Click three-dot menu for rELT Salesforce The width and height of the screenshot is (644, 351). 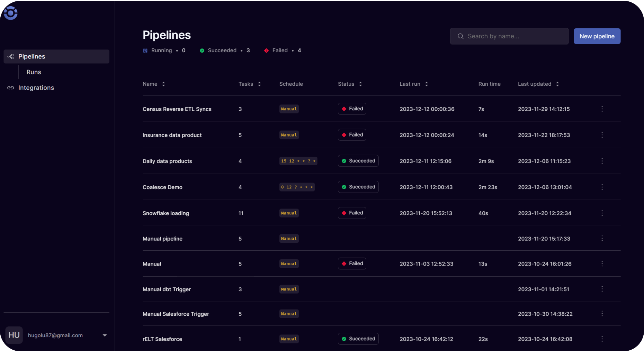coord(602,339)
